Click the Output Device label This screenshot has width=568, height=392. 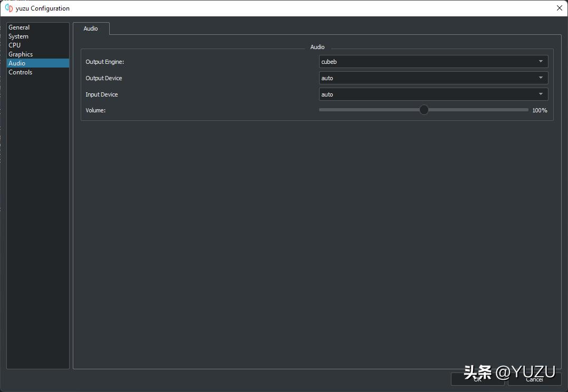103,78
